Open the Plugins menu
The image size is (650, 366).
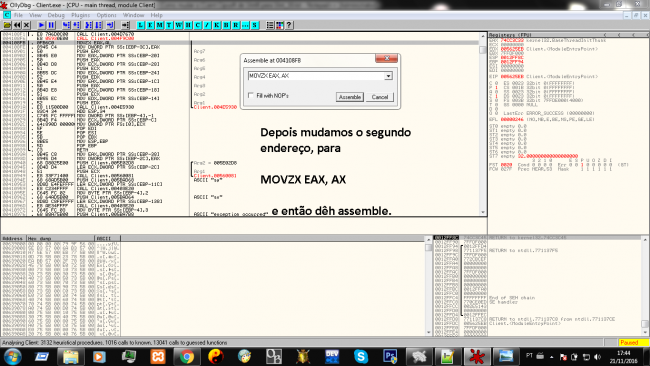tap(80, 15)
